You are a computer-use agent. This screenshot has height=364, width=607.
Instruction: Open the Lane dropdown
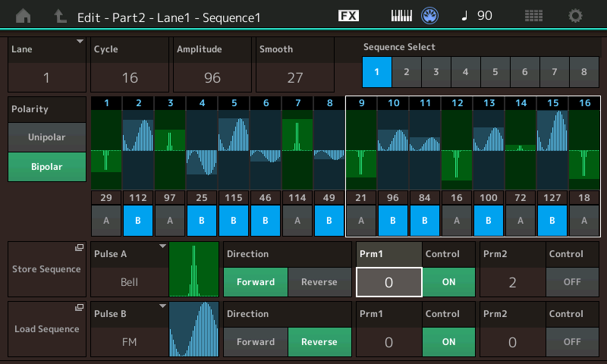[46, 64]
